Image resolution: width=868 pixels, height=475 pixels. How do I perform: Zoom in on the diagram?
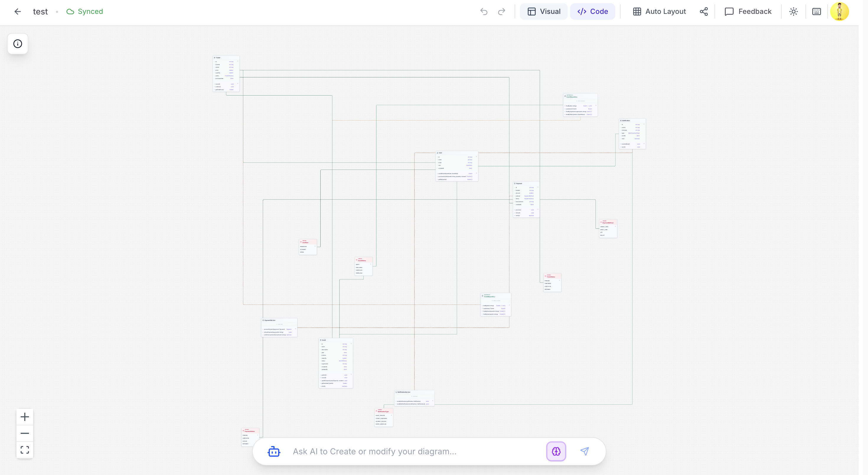pyautogui.click(x=25, y=417)
